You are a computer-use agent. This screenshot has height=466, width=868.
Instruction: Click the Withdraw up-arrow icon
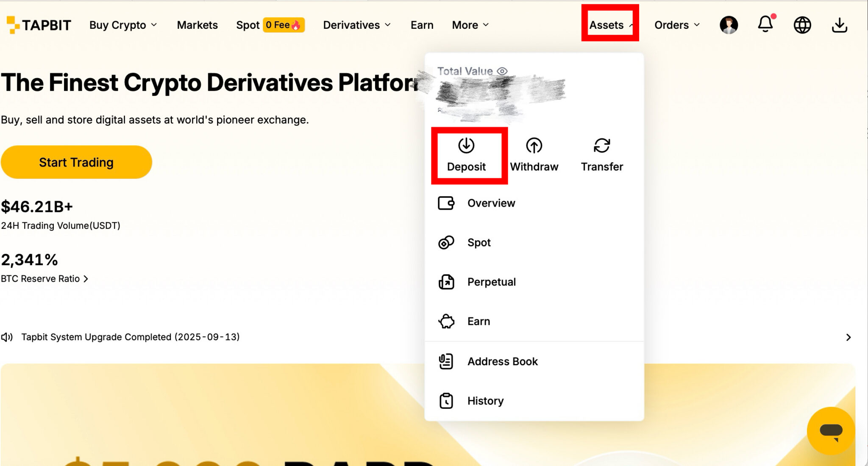pos(534,146)
